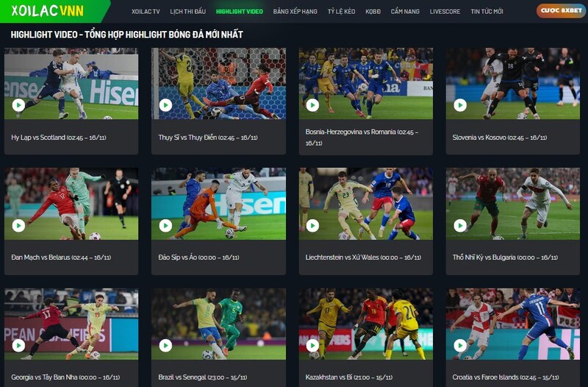Play the Hy Lạp vs Scotland highlight video
Viewport: 588px width, 387px height.
click(18, 105)
